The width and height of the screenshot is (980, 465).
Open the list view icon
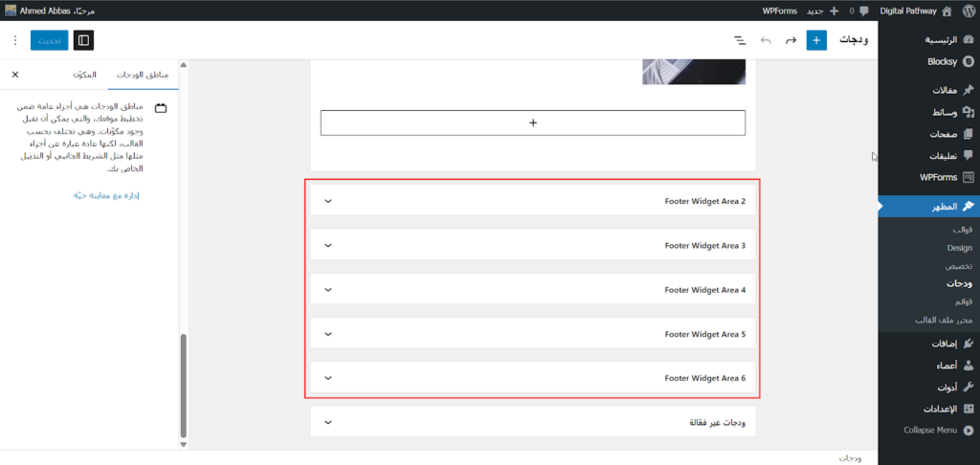740,40
